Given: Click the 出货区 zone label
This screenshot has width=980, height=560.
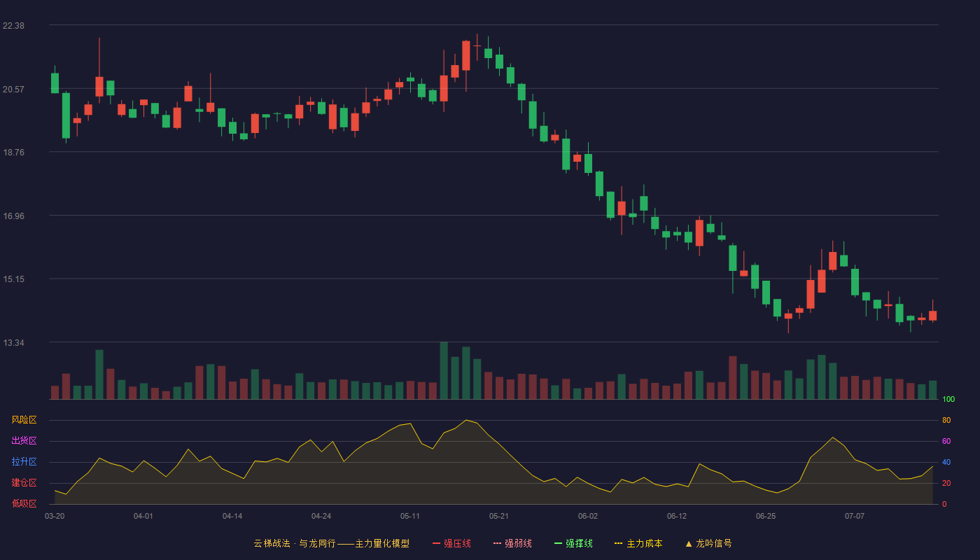Looking at the screenshot, I should [24, 441].
